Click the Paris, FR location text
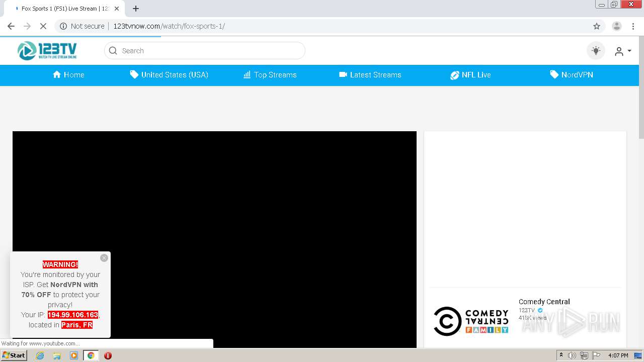 coord(77,325)
